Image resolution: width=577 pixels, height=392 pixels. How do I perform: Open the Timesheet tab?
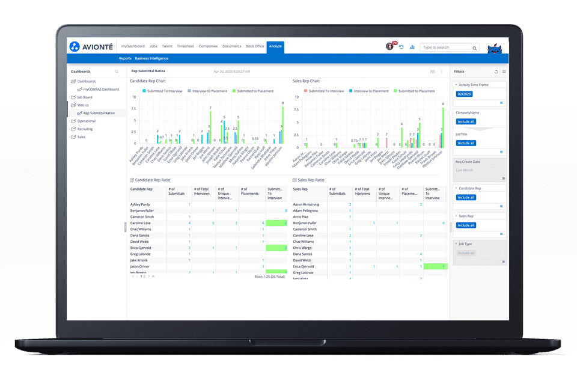pyautogui.click(x=186, y=46)
